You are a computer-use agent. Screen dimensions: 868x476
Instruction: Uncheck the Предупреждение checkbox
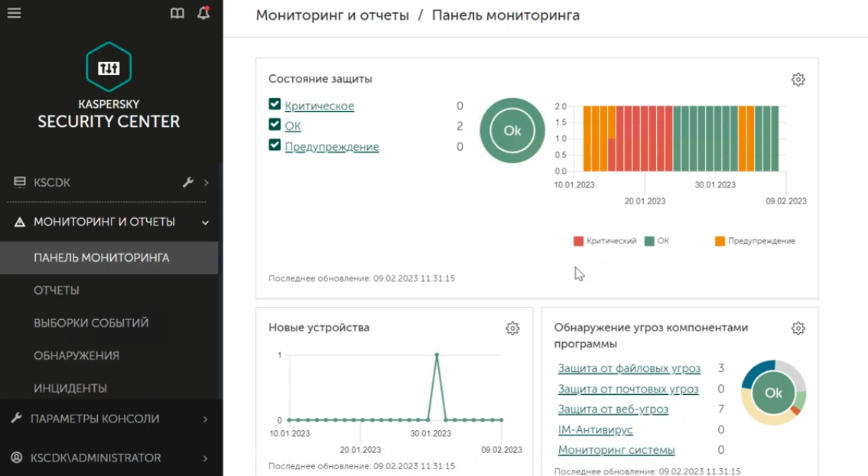point(275,145)
